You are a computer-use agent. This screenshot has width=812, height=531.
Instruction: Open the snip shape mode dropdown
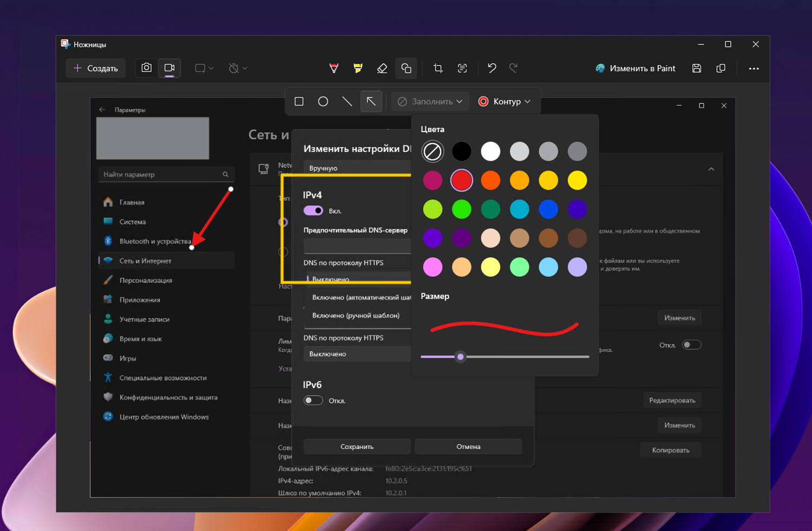[204, 68]
